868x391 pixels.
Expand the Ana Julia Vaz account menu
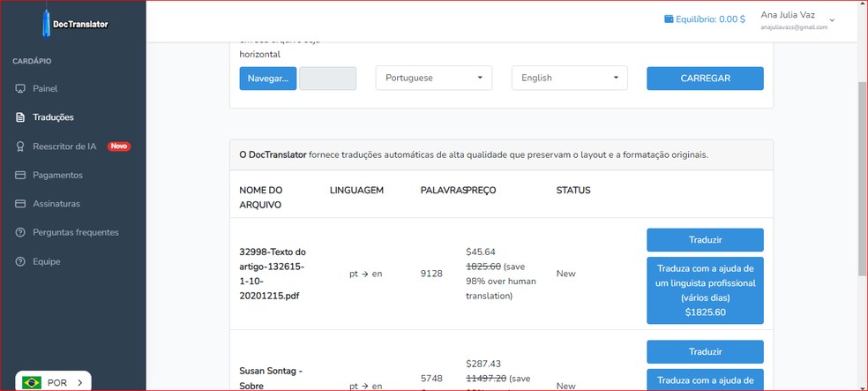(797, 20)
